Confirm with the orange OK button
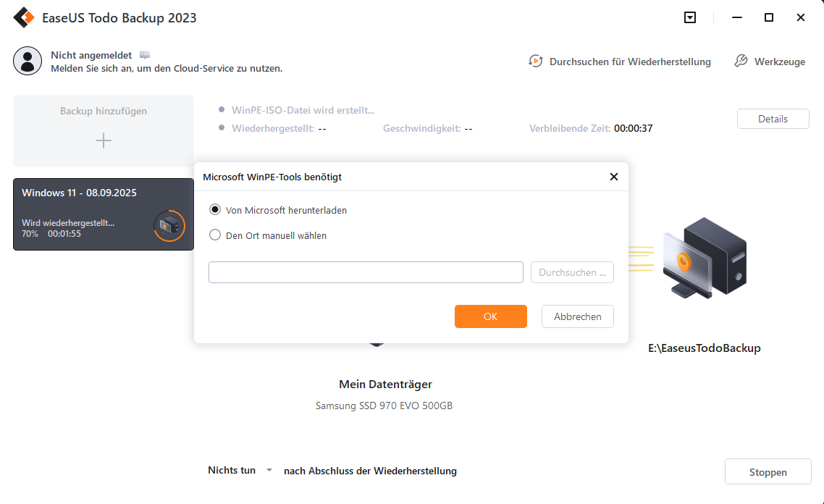Screen dimensions: 824x504 [x=491, y=316]
